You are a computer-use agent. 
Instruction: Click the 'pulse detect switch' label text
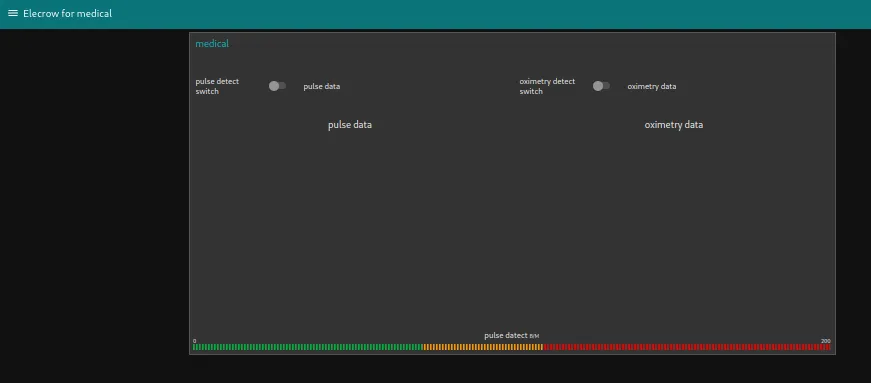click(x=217, y=86)
